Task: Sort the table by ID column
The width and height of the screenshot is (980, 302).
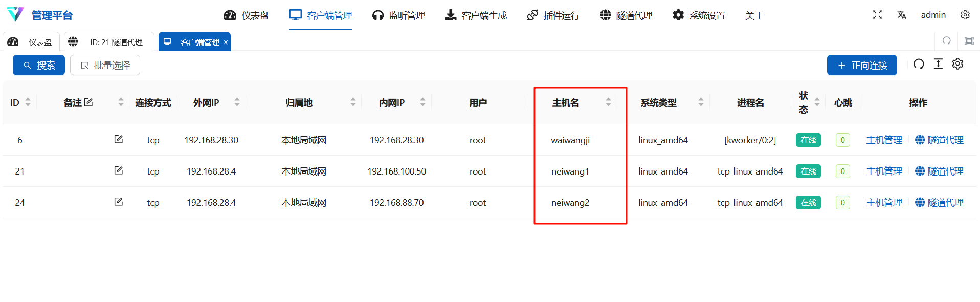Action: (28, 102)
